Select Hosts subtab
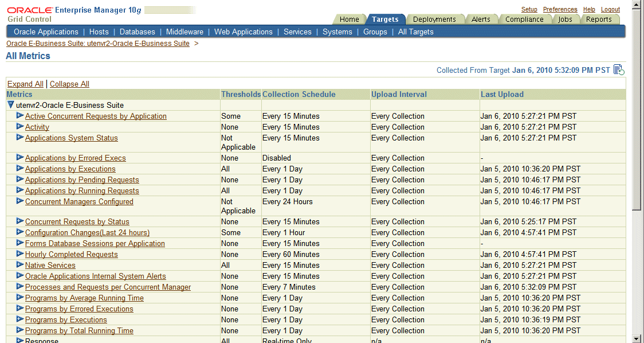644x343 pixels. pyautogui.click(x=99, y=32)
